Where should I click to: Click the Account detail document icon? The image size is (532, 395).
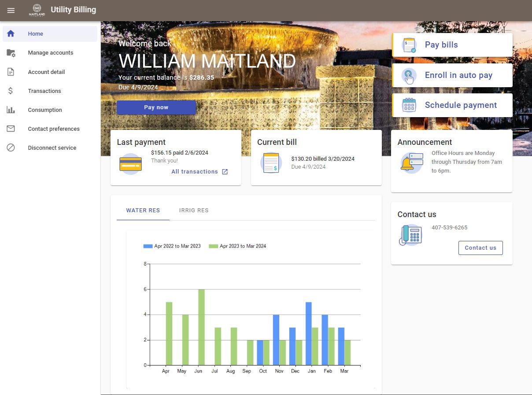(11, 72)
